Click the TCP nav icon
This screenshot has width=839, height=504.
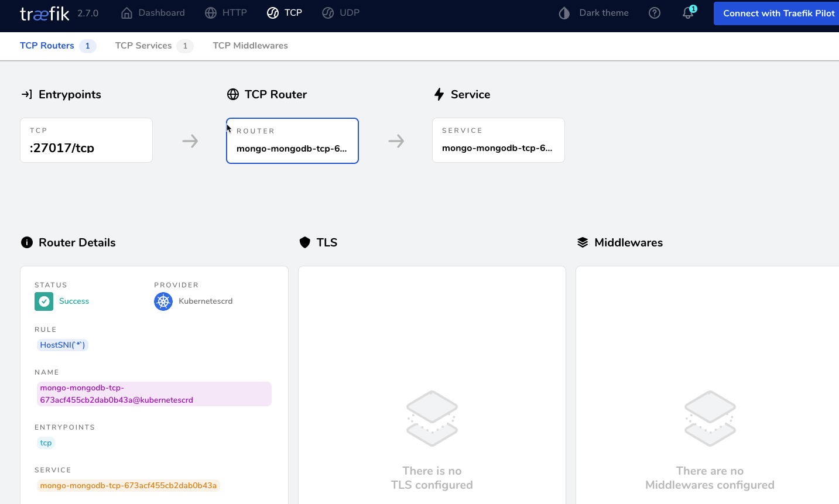coord(273,13)
